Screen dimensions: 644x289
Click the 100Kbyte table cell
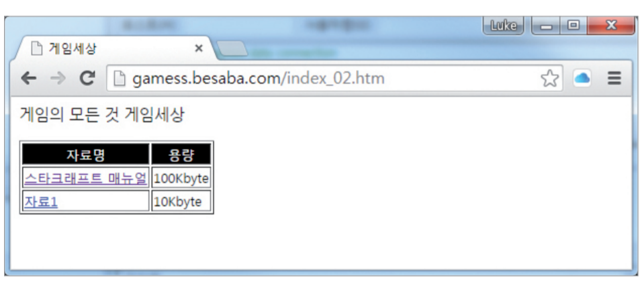click(181, 179)
